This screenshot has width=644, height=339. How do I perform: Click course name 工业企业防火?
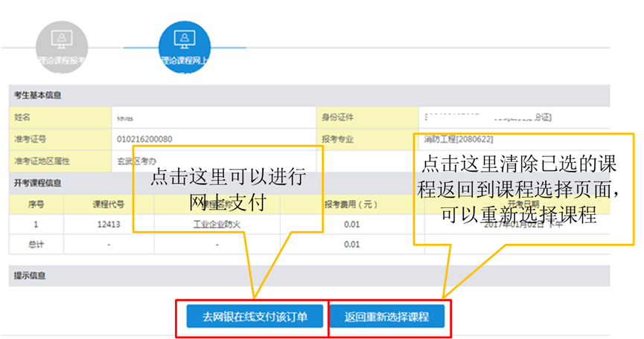(216, 224)
